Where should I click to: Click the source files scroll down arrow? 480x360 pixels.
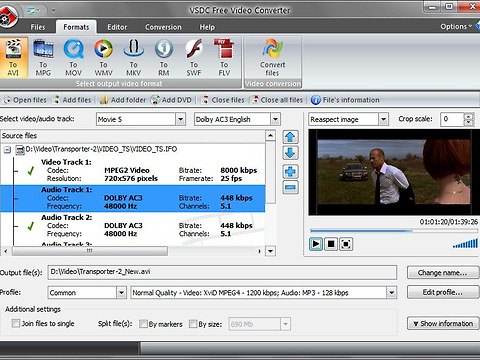[270, 251]
